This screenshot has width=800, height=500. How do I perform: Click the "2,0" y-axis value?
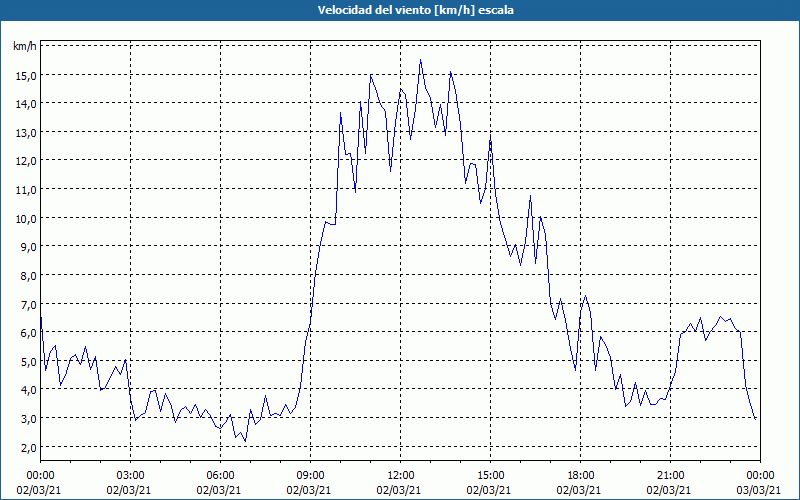pyautogui.click(x=28, y=447)
